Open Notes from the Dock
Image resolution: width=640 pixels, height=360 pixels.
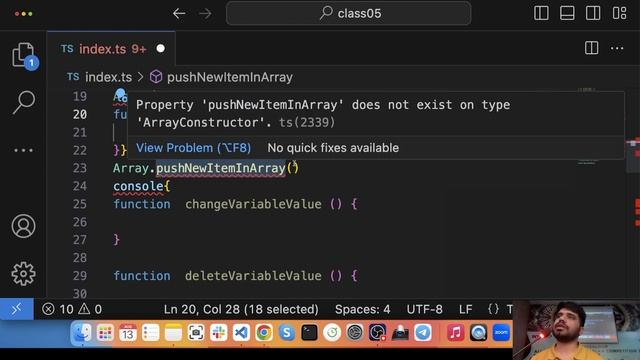tap(173, 333)
